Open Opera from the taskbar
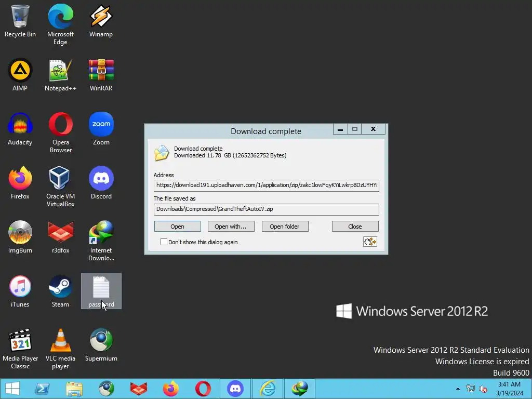The height and width of the screenshot is (399, 532). point(203,389)
